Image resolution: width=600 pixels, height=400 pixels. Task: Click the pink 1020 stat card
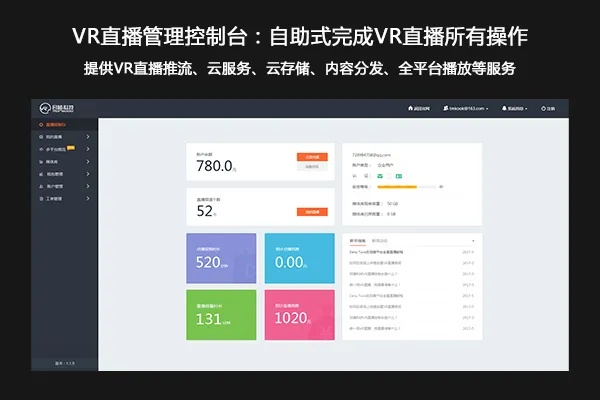pyautogui.click(x=300, y=315)
